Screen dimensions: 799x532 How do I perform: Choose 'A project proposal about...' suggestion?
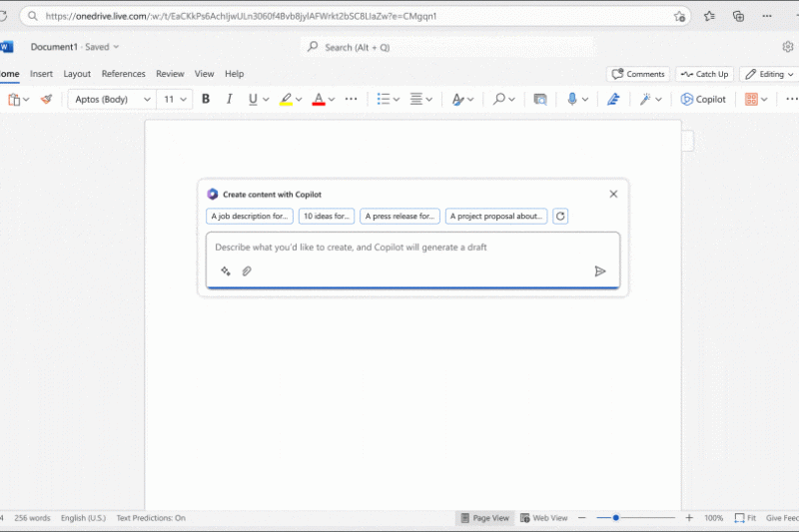coord(496,216)
